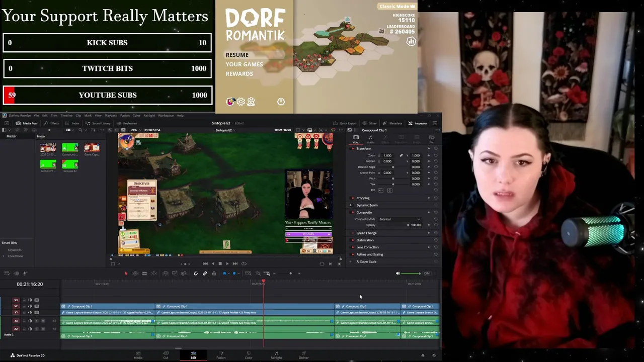Open Dorfromantik settings gear icon
The image size is (644, 362).
coord(241,102)
